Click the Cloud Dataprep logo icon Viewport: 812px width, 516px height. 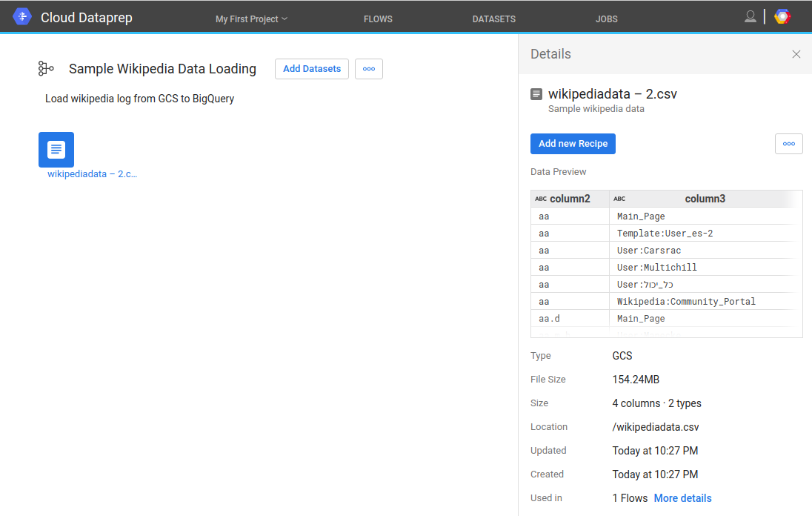21,16
